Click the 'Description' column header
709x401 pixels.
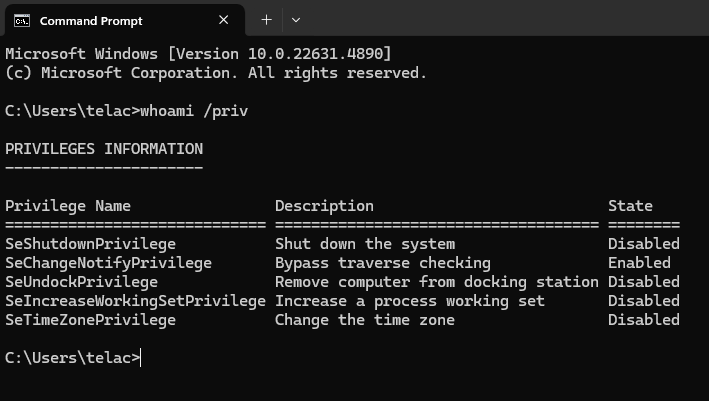[x=324, y=206]
